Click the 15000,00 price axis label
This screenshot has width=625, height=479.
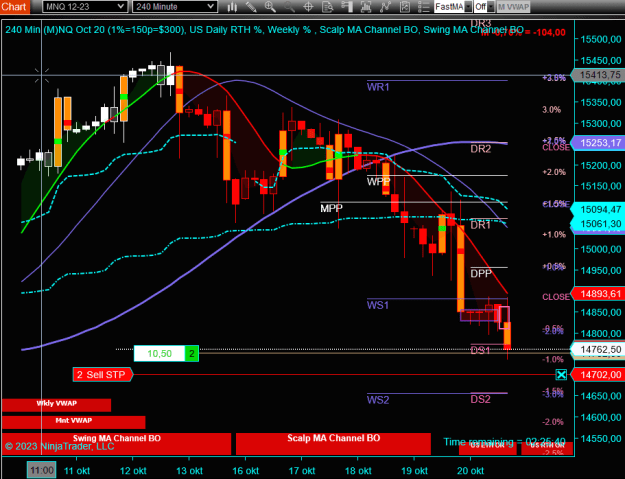(x=601, y=249)
